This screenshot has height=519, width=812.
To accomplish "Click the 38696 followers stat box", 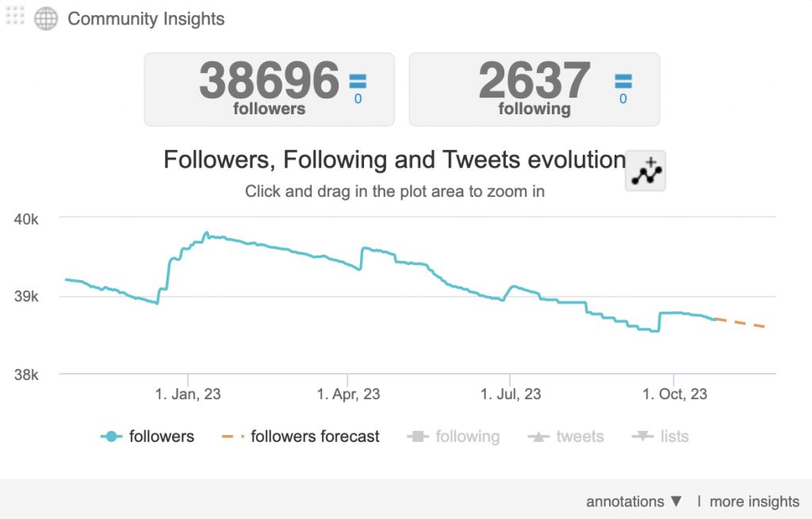I will tap(269, 89).
